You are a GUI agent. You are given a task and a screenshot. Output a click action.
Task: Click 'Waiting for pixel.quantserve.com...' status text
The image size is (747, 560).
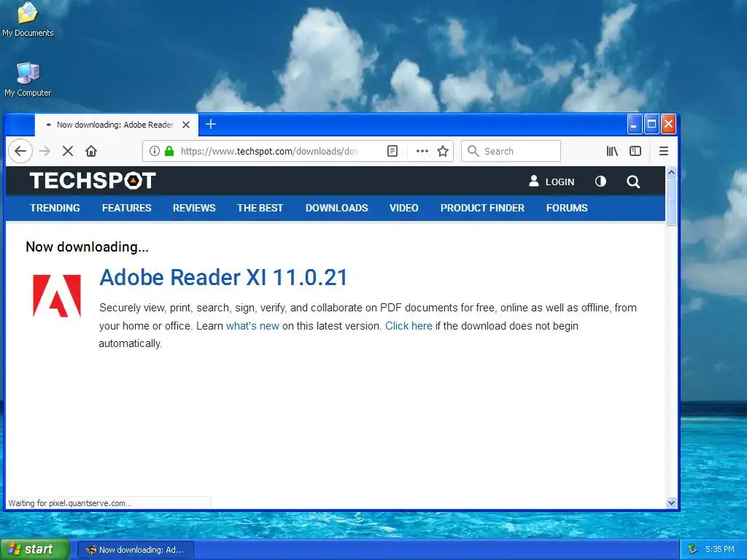pyautogui.click(x=70, y=503)
